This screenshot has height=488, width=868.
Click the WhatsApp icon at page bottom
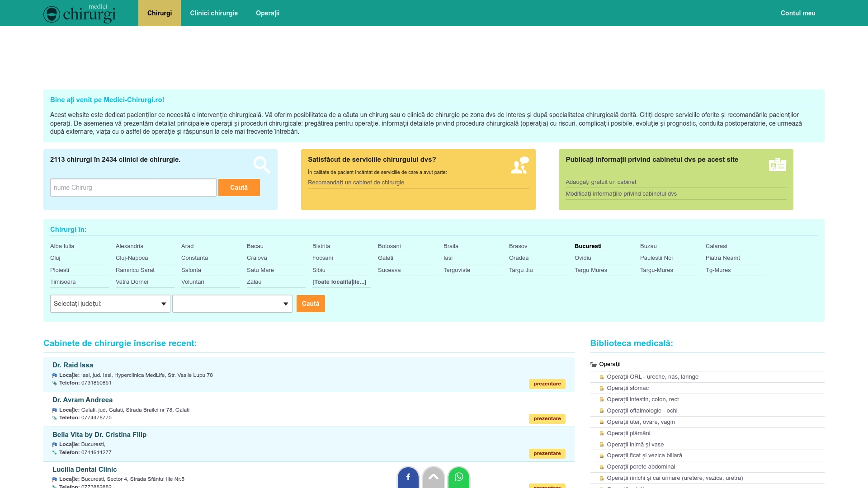[x=459, y=477]
